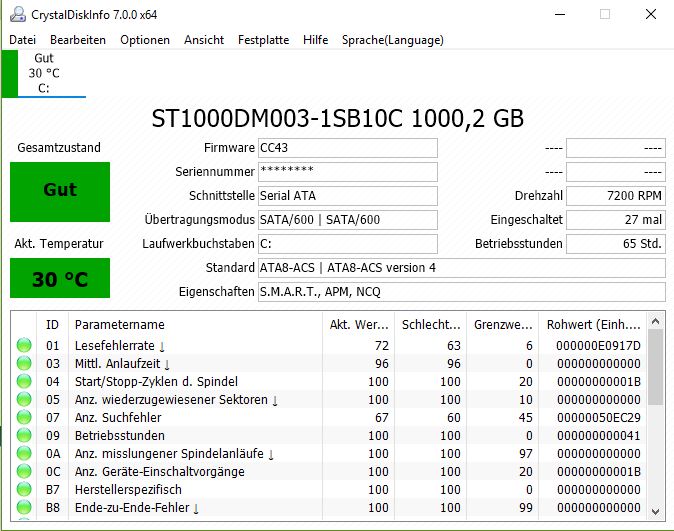Click raw value 000000E0917D
This screenshot has width=674, height=531.
(598, 346)
